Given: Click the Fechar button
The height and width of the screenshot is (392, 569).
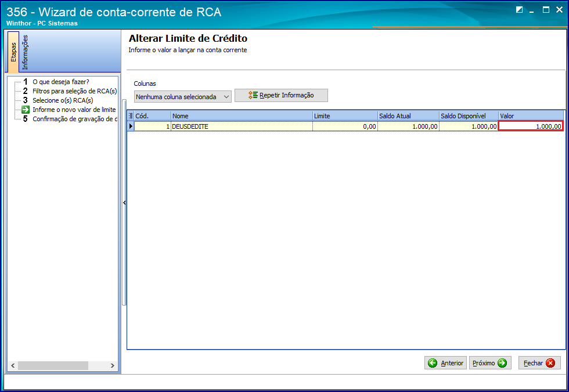Looking at the screenshot, I should pos(539,363).
